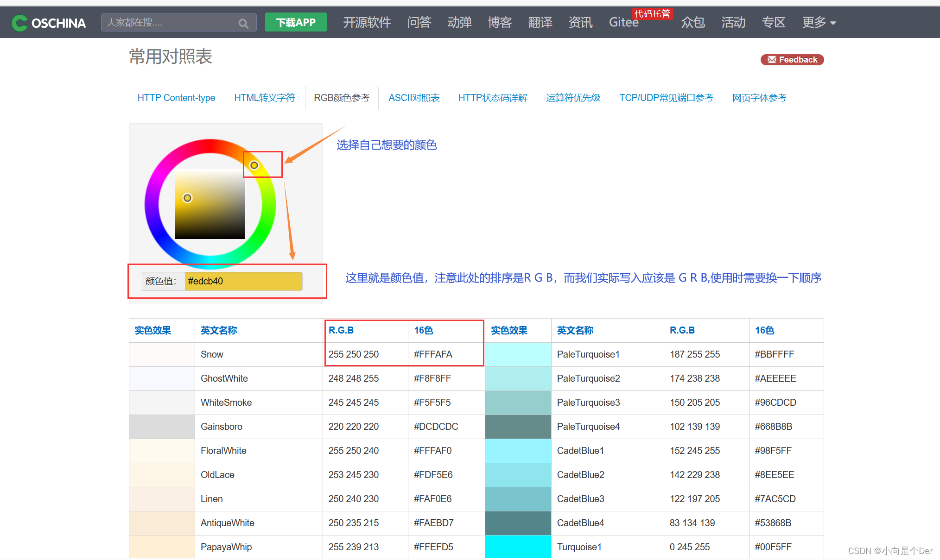Open the 运算符优先级 tab
This screenshot has height=560, width=940.
[x=573, y=98]
